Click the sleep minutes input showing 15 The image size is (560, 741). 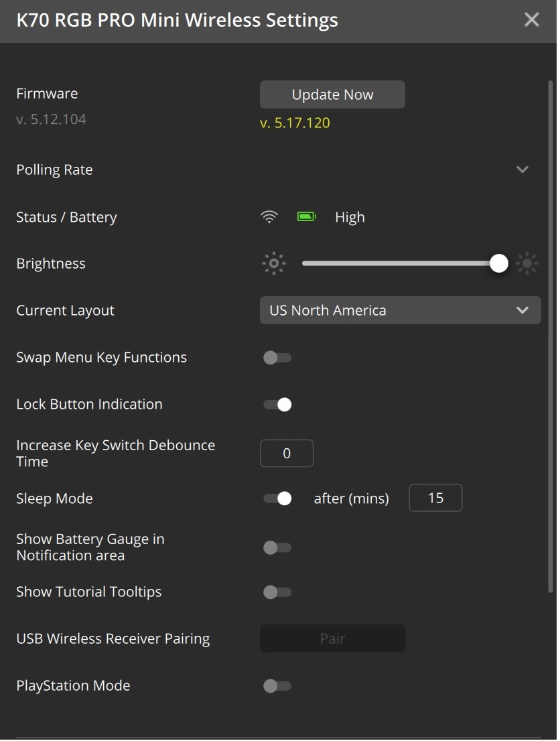435,498
